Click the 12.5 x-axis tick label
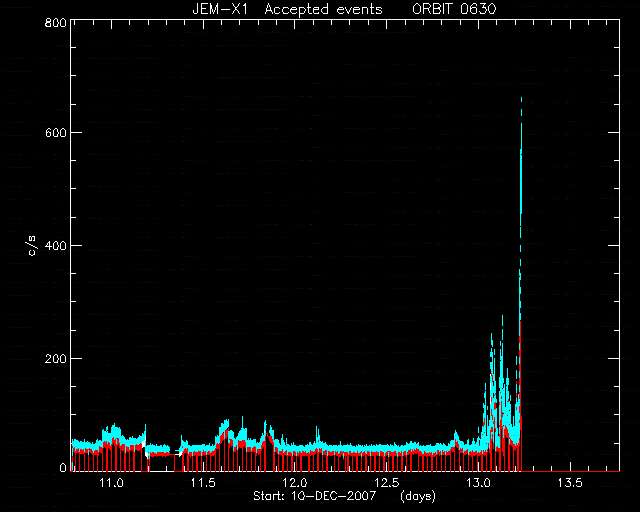Viewport: 640px width, 512px height. [387, 483]
